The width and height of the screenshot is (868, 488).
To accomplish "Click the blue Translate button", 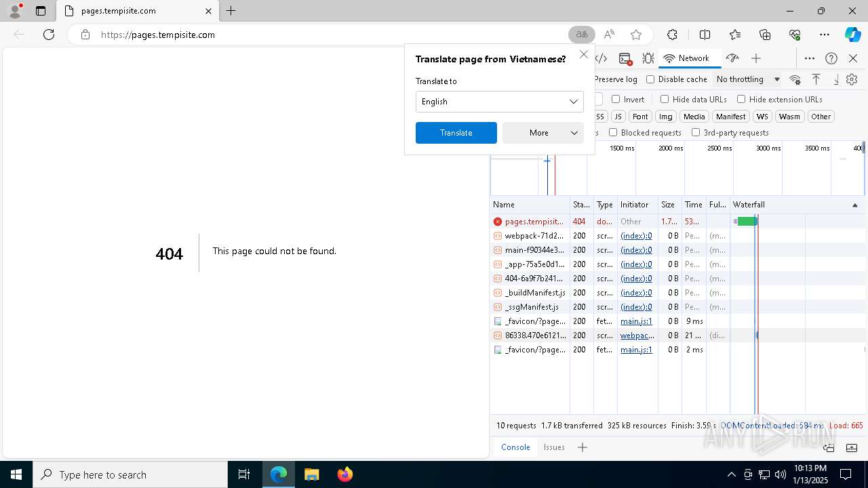I will (456, 133).
